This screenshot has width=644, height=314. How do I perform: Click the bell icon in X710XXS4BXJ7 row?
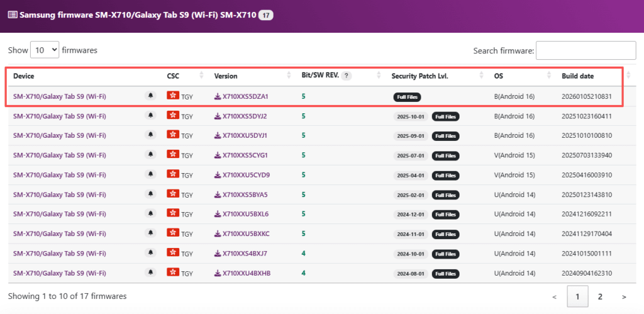pos(150,252)
